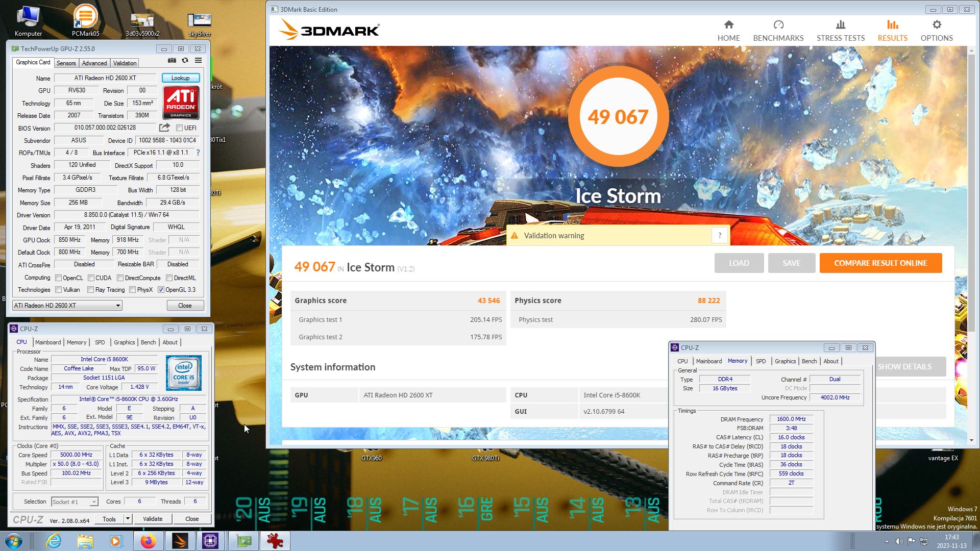Image resolution: width=980 pixels, height=551 pixels.
Task: Toggle the OpenCL checkbox
Action: (59, 278)
